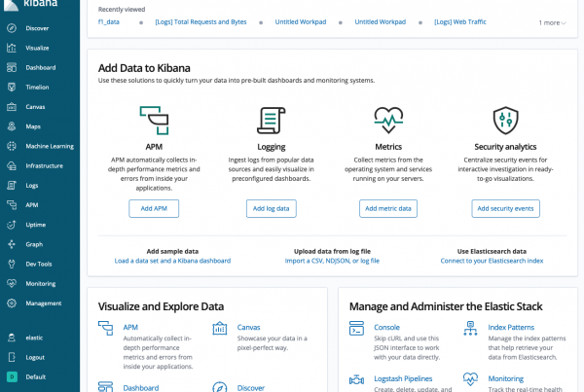Open 'Connect to your Elasticsearch index' link

pyautogui.click(x=492, y=261)
